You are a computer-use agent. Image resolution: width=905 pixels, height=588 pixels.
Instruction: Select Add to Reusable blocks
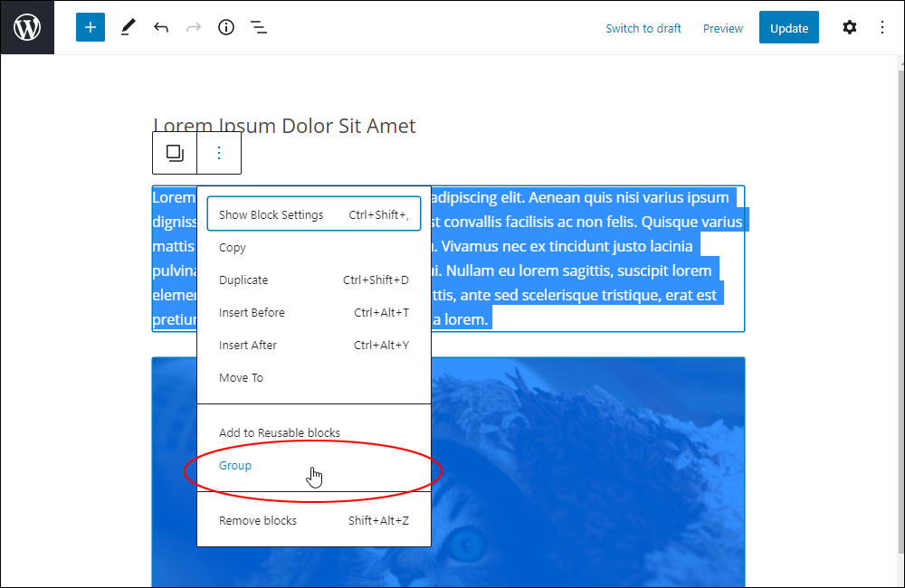314,432
